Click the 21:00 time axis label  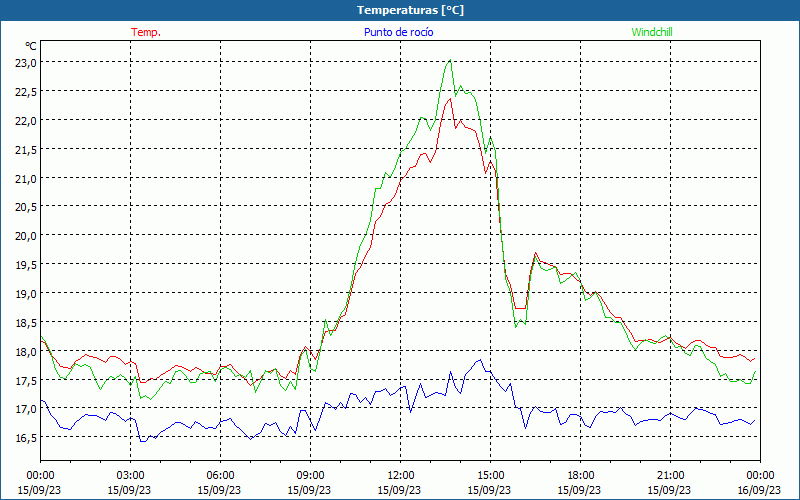click(670, 476)
